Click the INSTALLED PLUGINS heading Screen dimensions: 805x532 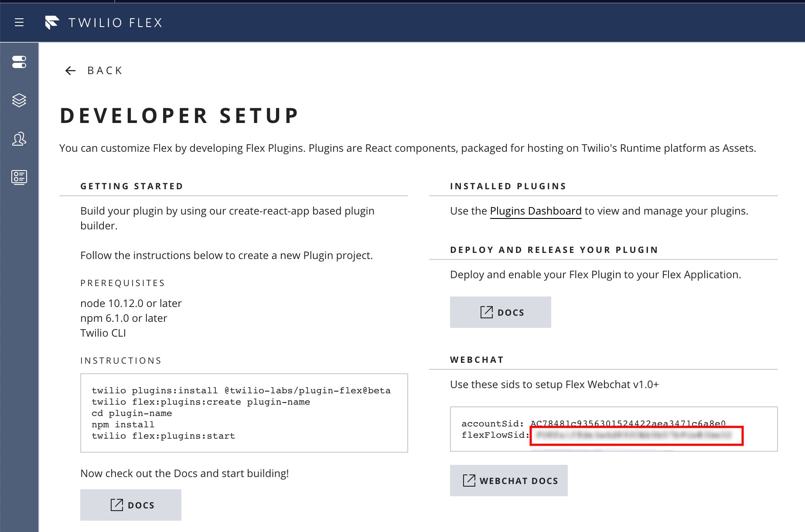(508, 186)
